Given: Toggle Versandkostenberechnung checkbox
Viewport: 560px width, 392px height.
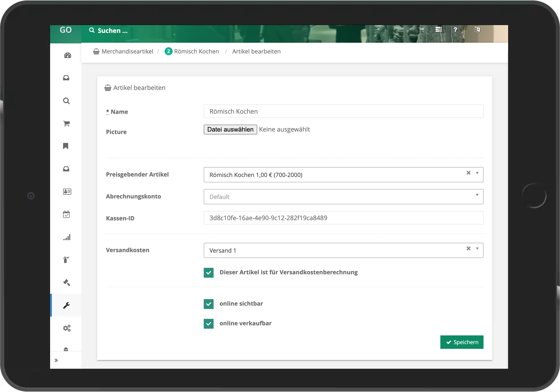Looking at the screenshot, I should click(208, 273).
